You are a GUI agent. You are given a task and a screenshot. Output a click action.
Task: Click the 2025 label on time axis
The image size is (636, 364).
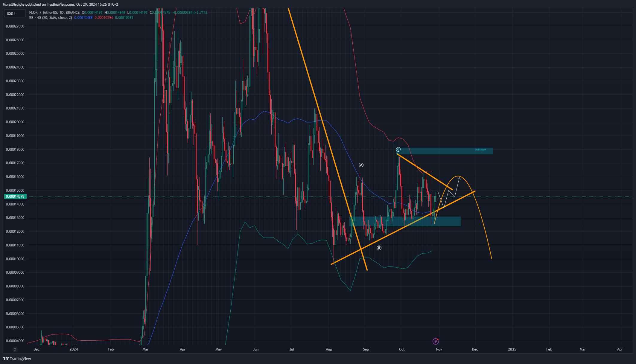click(512, 349)
